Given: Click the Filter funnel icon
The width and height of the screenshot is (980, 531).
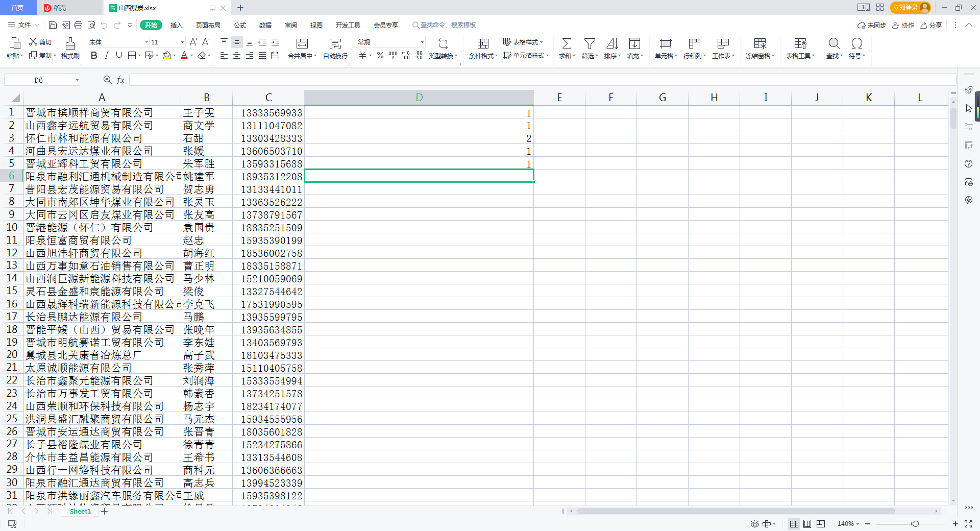Looking at the screenshot, I should (x=590, y=44).
